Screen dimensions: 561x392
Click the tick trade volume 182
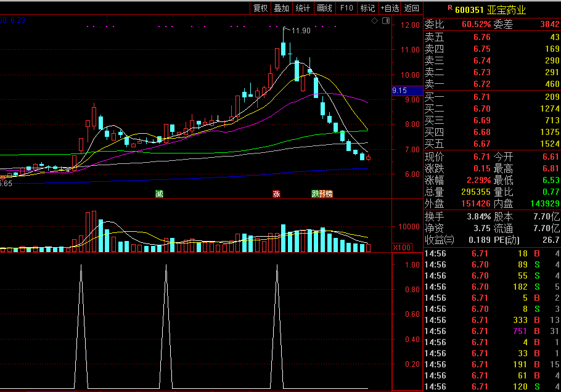[x=520, y=287]
